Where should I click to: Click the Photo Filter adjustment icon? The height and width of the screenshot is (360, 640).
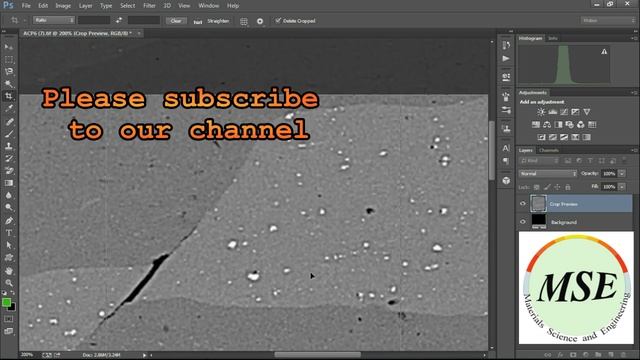coord(569,124)
